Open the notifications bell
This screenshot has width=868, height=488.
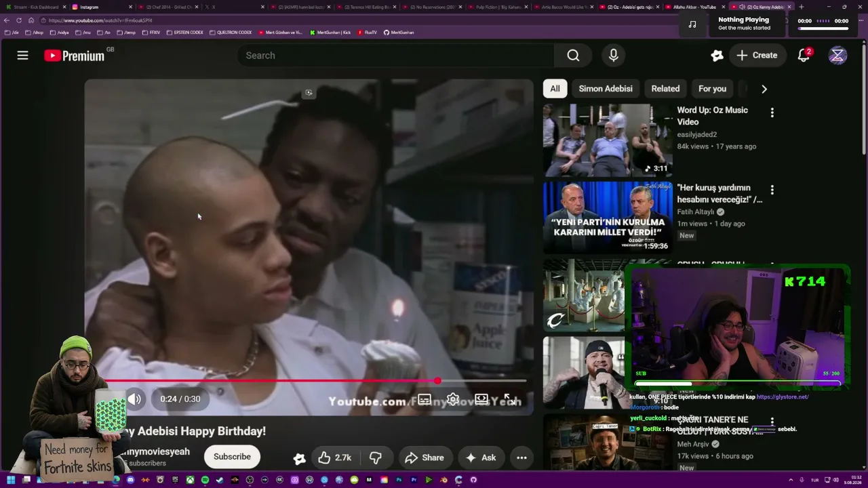pyautogui.click(x=804, y=56)
